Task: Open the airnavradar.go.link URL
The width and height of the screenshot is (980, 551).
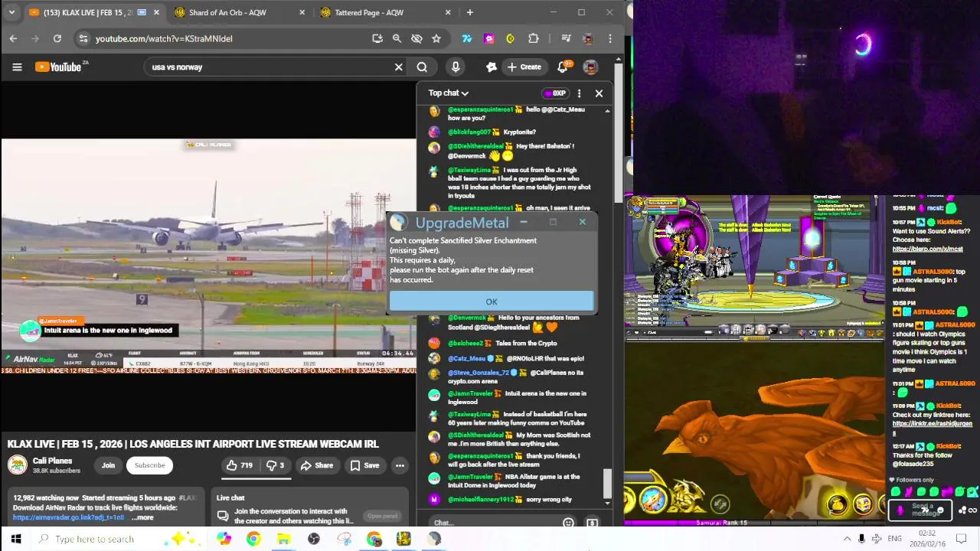Action: point(68,518)
